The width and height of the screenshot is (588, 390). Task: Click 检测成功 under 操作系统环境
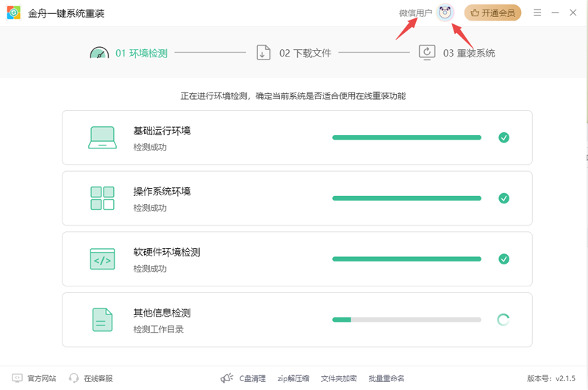(150, 208)
